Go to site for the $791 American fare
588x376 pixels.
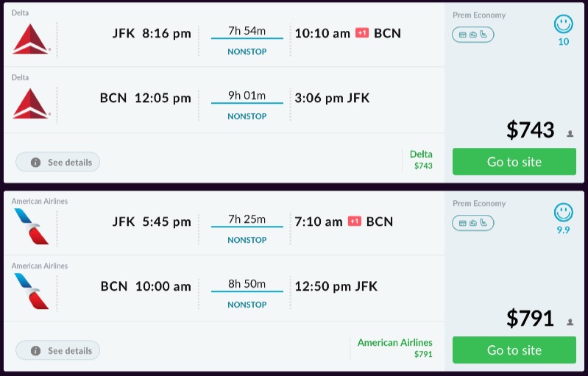[514, 350]
